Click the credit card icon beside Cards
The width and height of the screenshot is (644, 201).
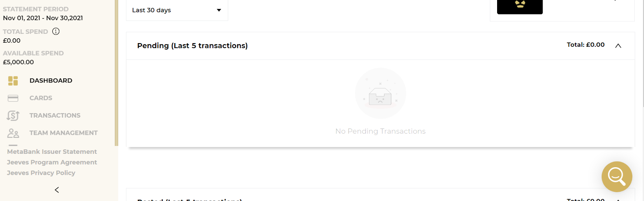[x=13, y=98]
